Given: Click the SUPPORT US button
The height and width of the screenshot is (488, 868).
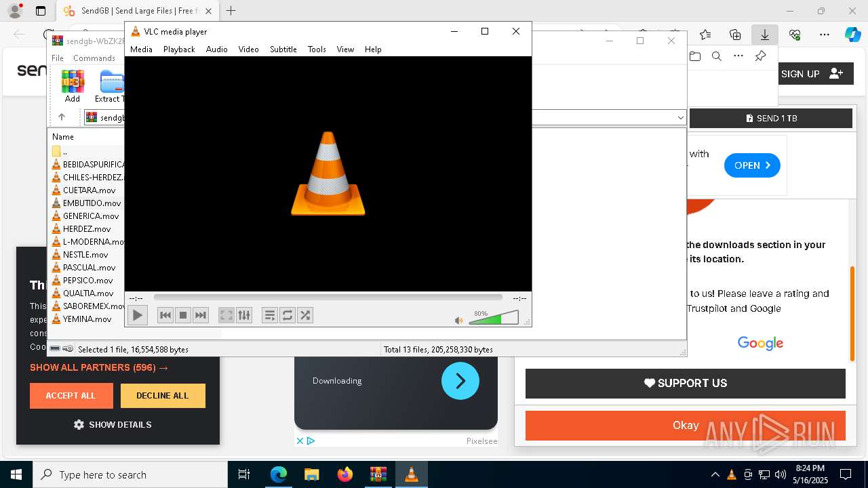Looking at the screenshot, I should tap(686, 383).
